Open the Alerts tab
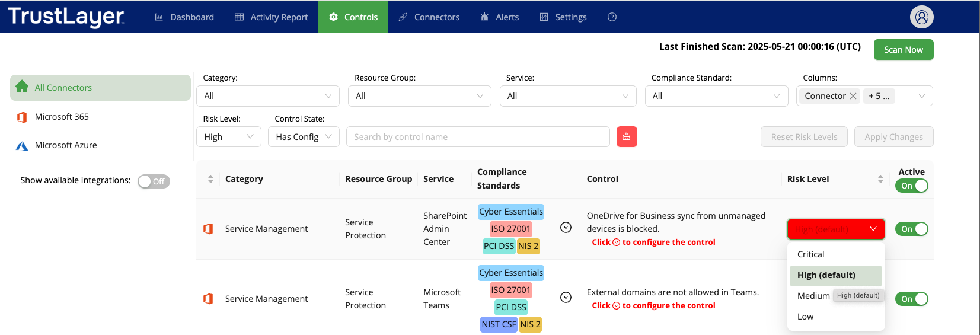Screen dimensions: 980x335 click(500, 17)
